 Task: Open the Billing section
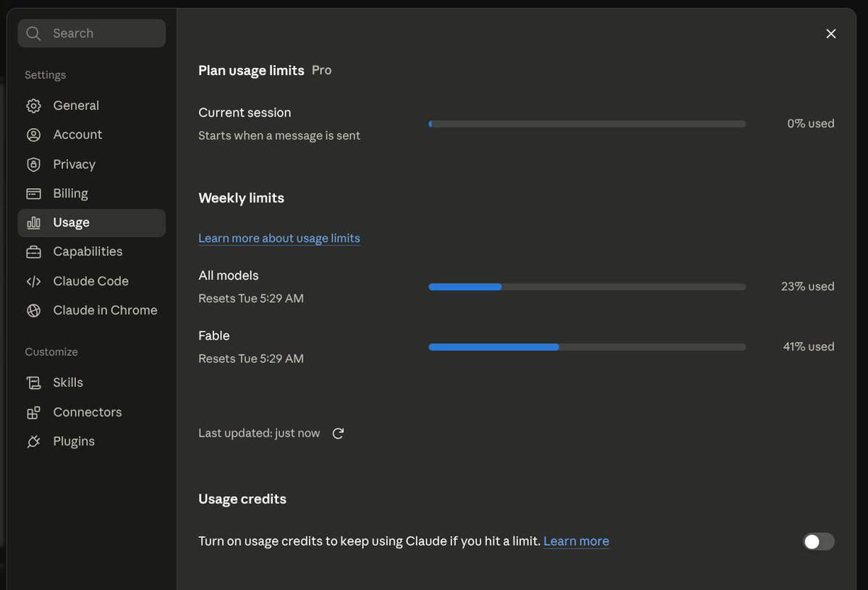tap(92, 193)
